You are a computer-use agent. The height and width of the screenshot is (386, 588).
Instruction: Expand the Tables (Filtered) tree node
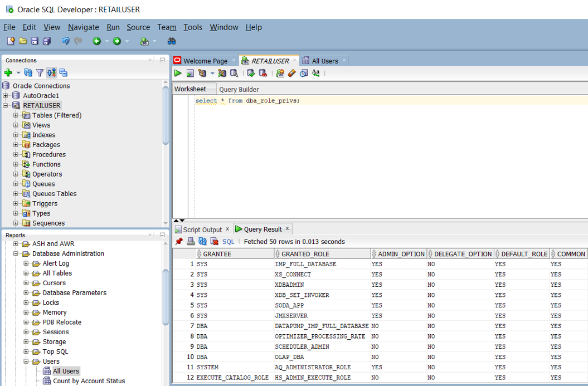pyautogui.click(x=16, y=115)
